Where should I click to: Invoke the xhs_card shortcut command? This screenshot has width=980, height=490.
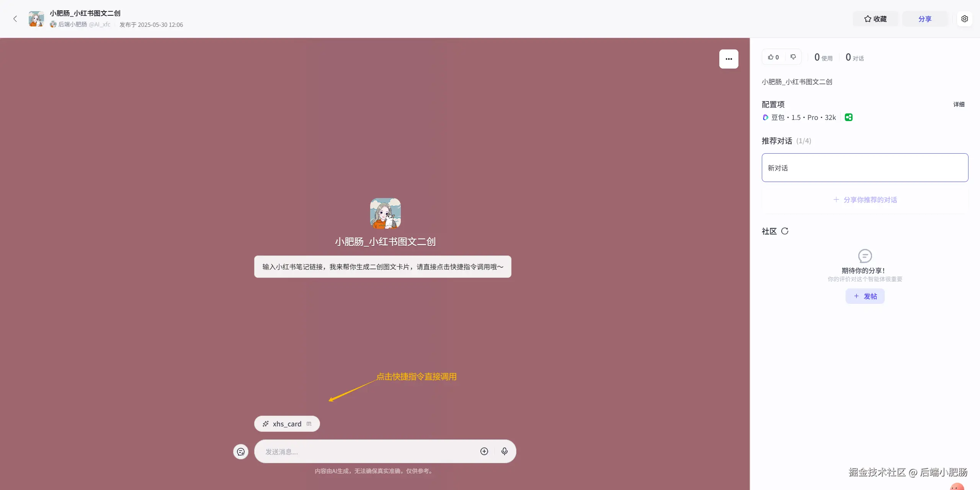coord(286,424)
